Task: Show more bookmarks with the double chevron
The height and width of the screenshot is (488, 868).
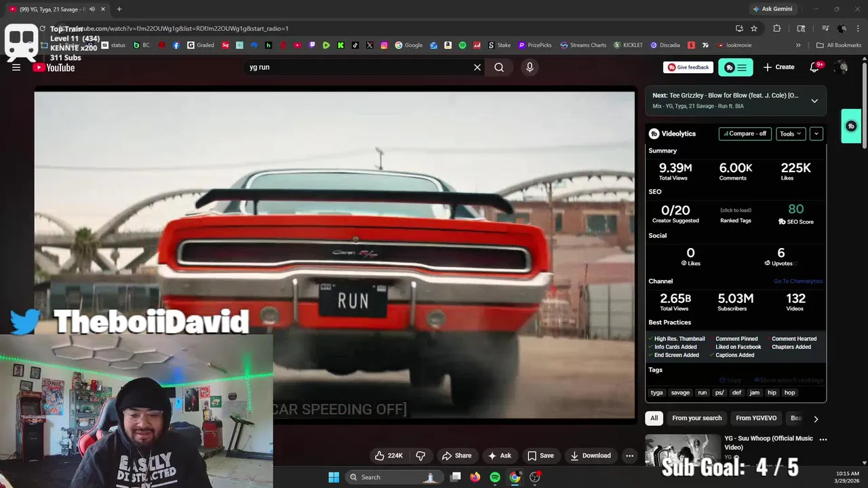Action: point(798,45)
